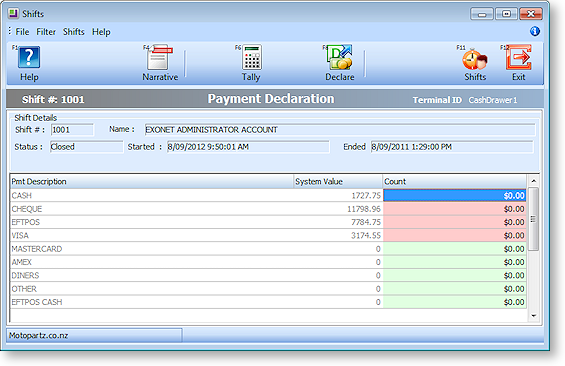This screenshot has height=366, width=565.
Task: Click the Name field EXONET ADMINISTRATOR ACCOUNT
Action: click(340, 130)
